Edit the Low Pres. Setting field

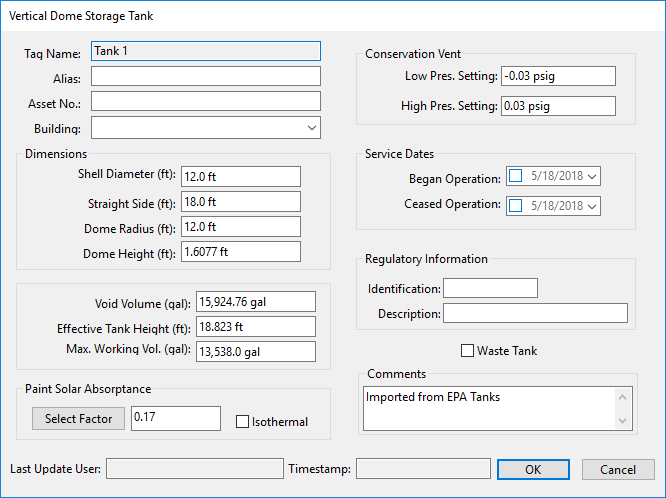pos(558,76)
